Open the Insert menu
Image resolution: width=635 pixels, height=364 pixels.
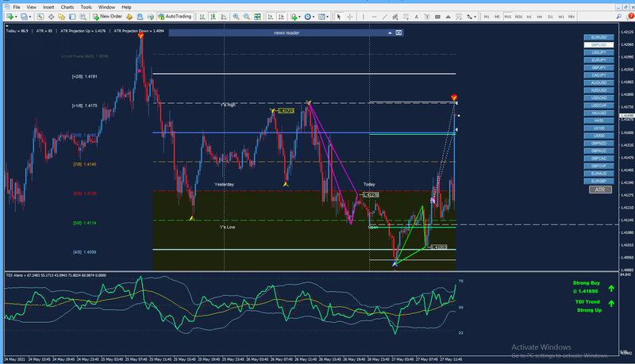(x=48, y=7)
